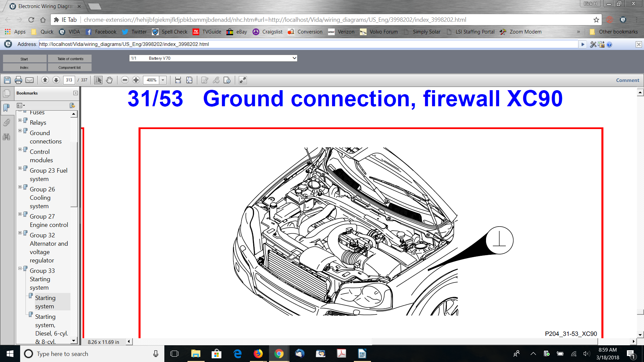Toggle the Attachments paperclip panel
This screenshot has height=362, width=644.
pyautogui.click(x=6, y=122)
